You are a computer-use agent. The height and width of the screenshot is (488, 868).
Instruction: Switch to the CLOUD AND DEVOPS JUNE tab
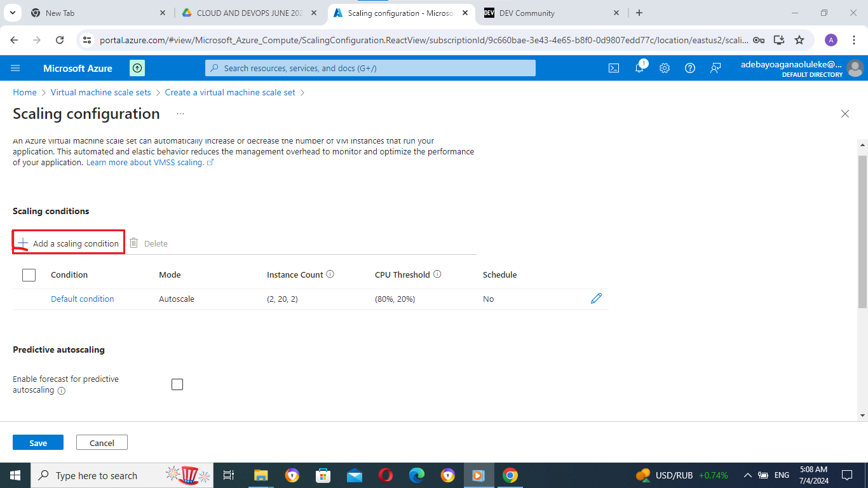(250, 13)
